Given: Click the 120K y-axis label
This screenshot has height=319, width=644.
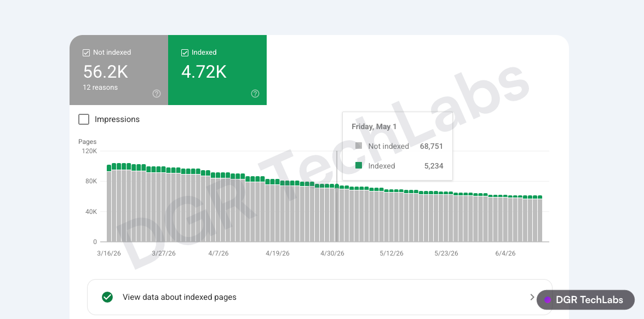Looking at the screenshot, I should (x=89, y=151).
